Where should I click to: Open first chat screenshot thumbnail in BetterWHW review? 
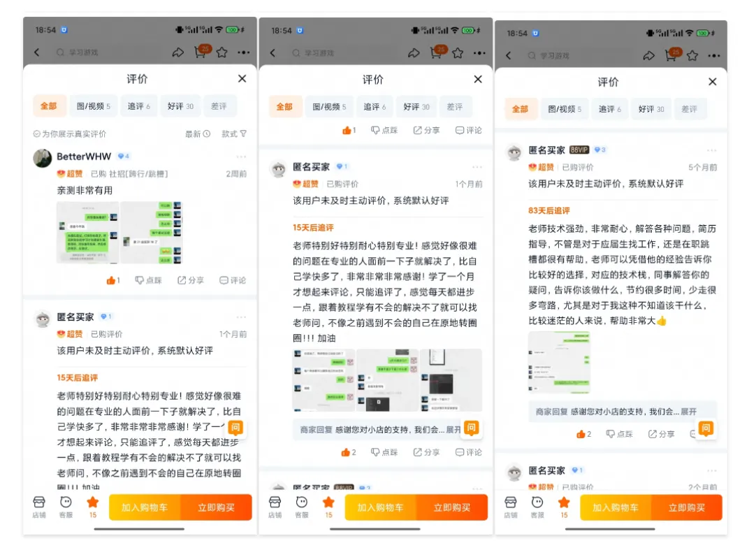(x=88, y=233)
